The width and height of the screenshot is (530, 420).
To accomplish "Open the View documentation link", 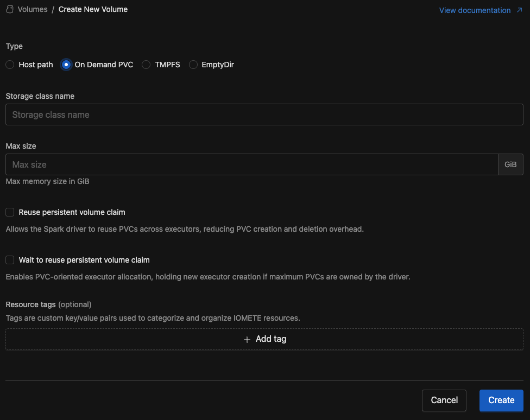I will coord(475,10).
